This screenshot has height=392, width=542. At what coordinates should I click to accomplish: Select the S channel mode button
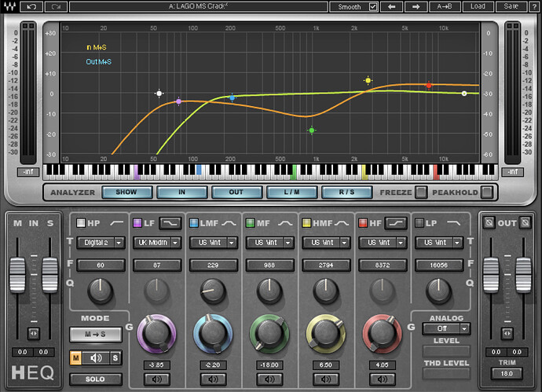point(115,358)
